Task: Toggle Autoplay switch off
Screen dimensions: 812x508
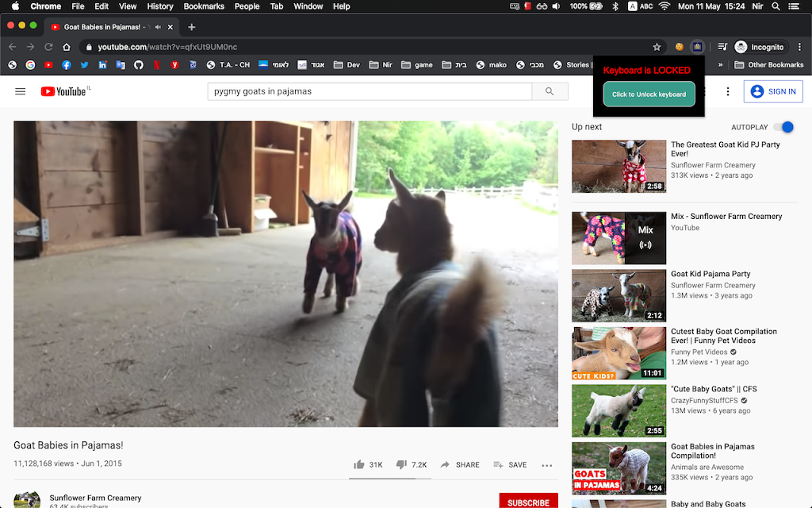Action: pyautogui.click(x=783, y=127)
